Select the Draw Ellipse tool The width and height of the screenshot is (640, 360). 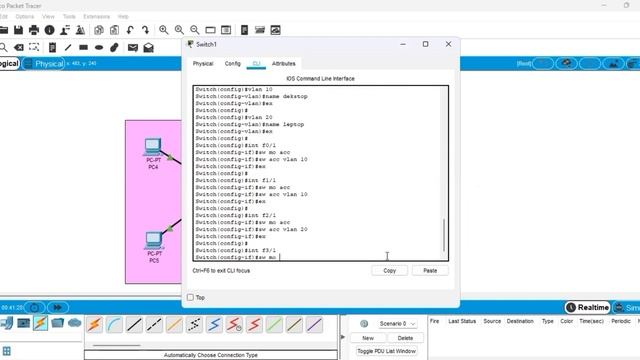(99, 48)
